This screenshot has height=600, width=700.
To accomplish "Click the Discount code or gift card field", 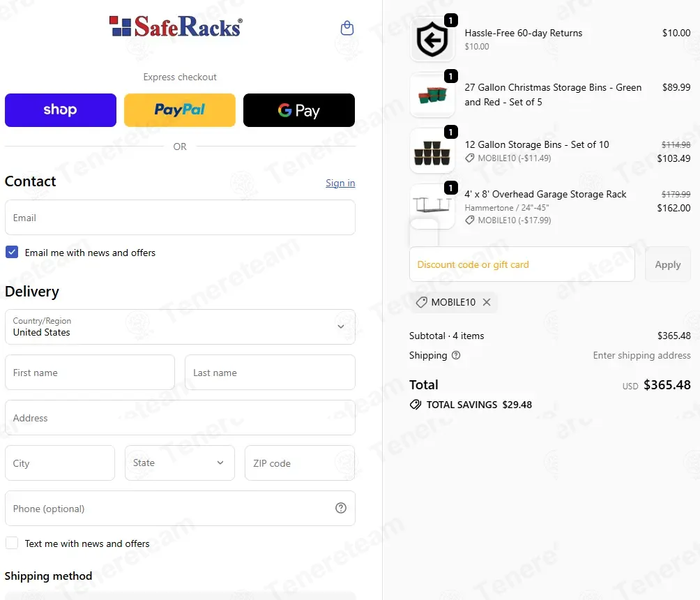I will click(x=522, y=264).
